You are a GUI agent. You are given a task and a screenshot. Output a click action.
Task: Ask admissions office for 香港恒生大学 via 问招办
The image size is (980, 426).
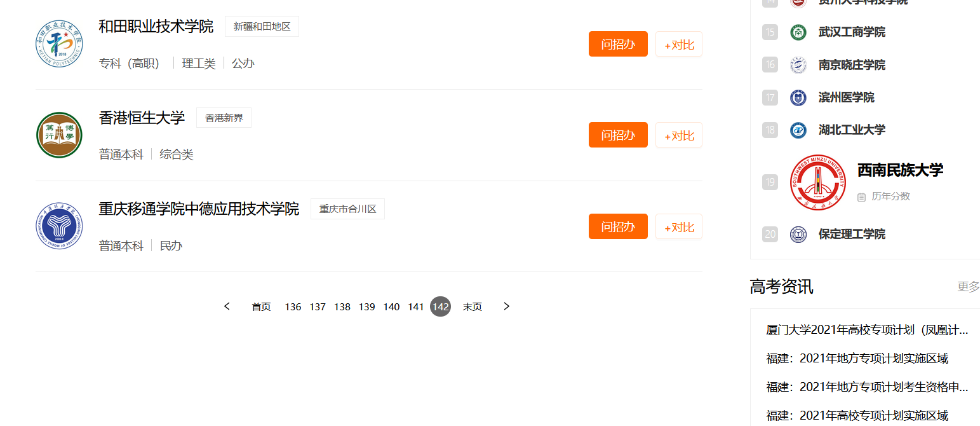pos(618,135)
